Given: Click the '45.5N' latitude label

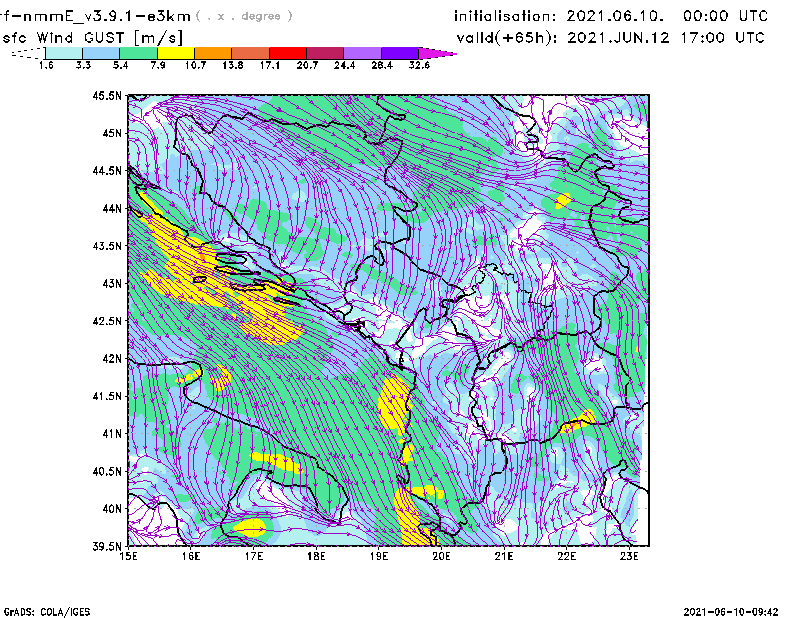Looking at the screenshot, I should click(107, 95).
